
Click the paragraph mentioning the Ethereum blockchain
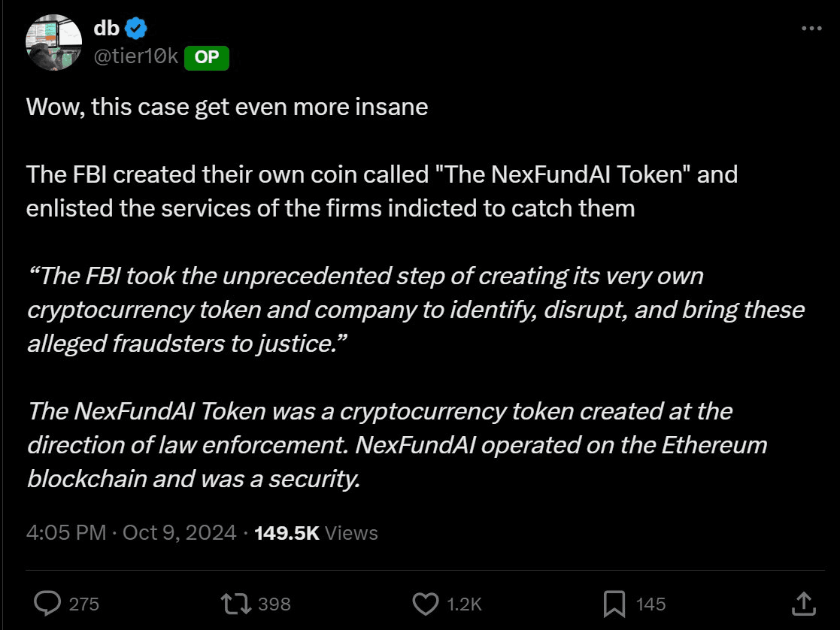tap(397, 444)
